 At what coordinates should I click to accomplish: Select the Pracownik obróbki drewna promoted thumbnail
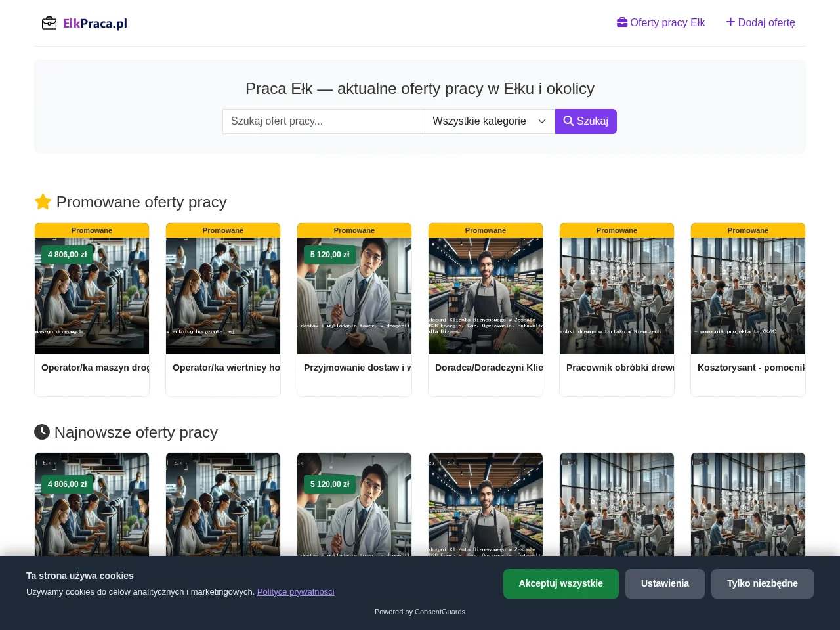pos(617,296)
